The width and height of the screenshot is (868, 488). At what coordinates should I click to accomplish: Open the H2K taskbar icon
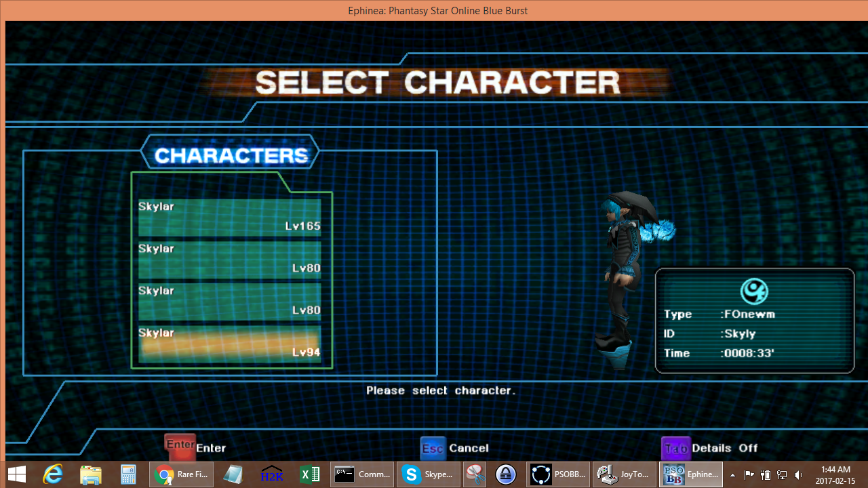point(272,474)
